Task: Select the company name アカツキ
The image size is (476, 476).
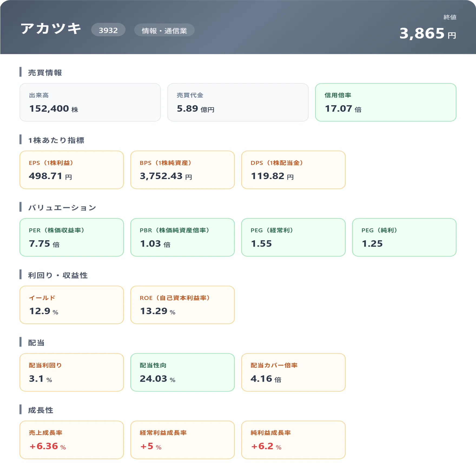Action: (x=51, y=28)
